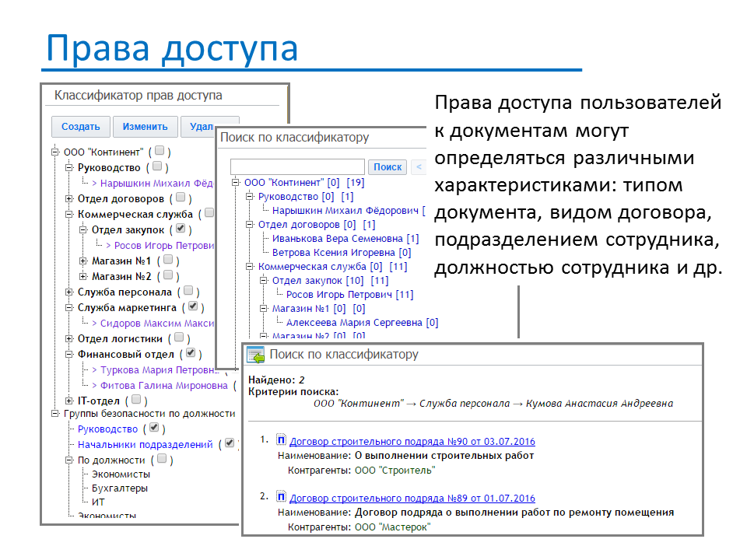Image resolution: width=747 pixels, height=560 pixels.
Task: Open contract link Договор строительного подряда №90
Action: (412, 442)
